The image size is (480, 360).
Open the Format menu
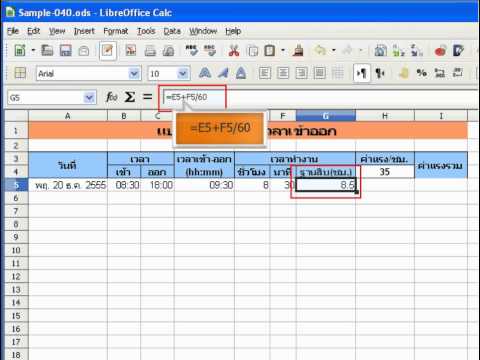click(116, 31)
